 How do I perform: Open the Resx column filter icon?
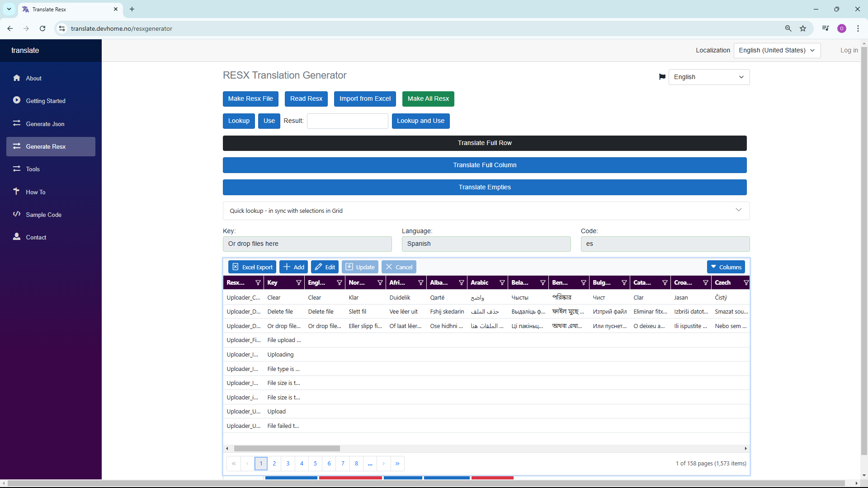tap(258, 283)
